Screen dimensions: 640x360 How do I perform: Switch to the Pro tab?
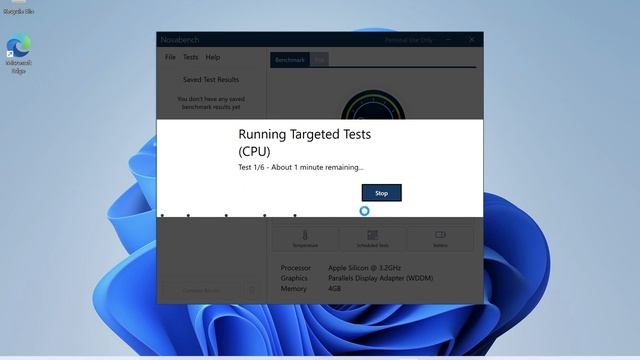[x=320, y=60]
